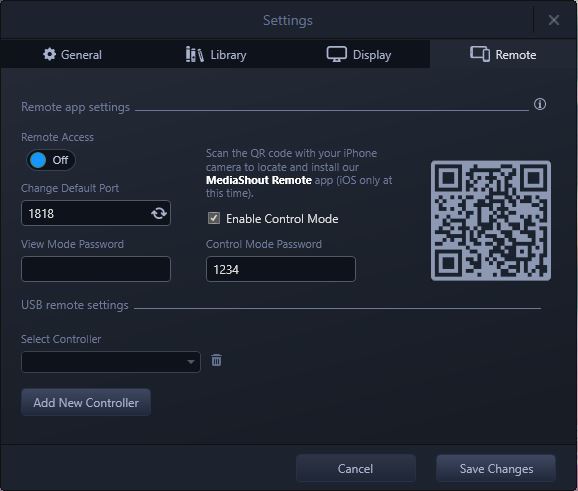The height and width of the screenshot is (491, 578).
Task: Close the Settings dialog with X
Action: pos(554,20)
